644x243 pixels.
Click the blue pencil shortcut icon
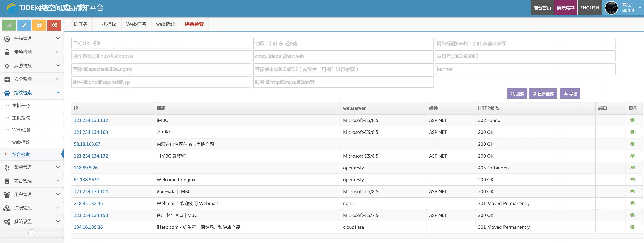[24, 25]
